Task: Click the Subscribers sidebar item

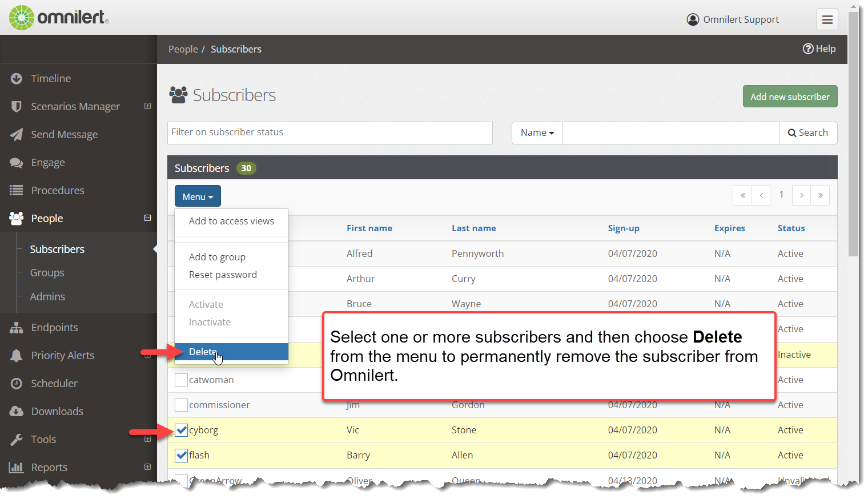Action: tap(57, 249)
